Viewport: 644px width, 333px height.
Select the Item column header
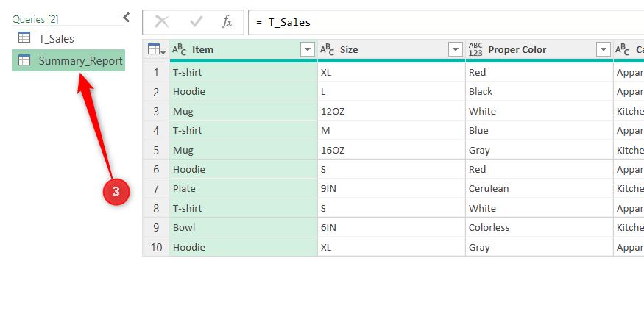click(x=244, y=50)
